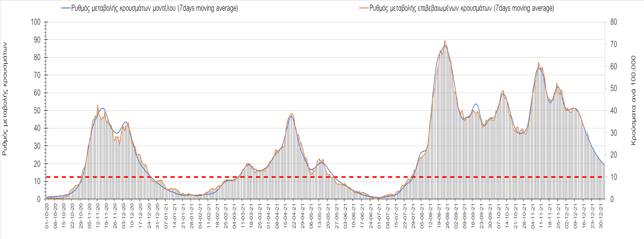Image resolution: width=644 pixels, height=239 pixels.
Task: Select the 50 tick on left axis
Action: (x=37, y=111)
